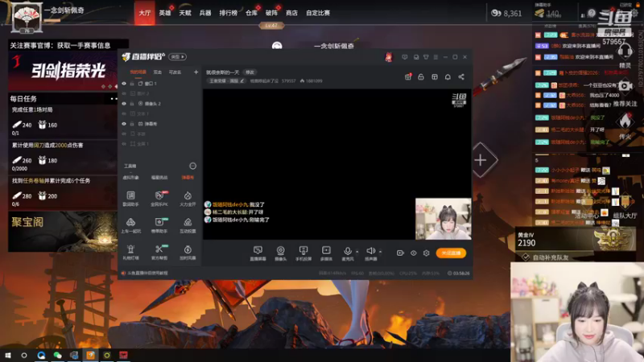Add a 多媒体 media source
The height and width of the screenshot is (362, 644).
click(x=326, y=253)
